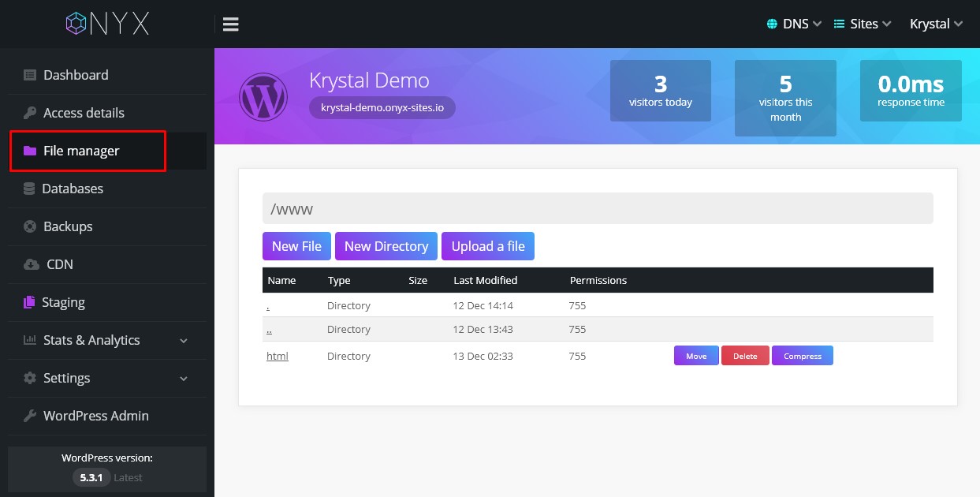The height and width of the screenshot is (497, 980).
Task: Click the Staging copy icon
Action: (x=30, y=302)
